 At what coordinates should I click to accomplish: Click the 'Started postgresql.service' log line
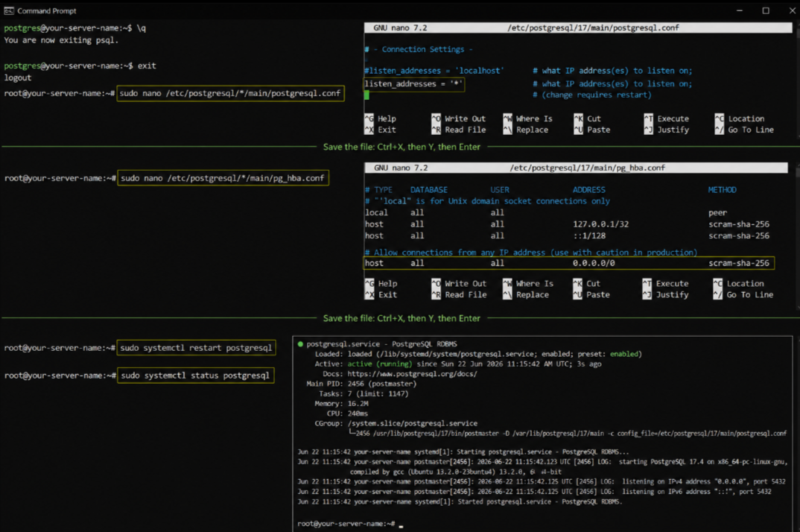460,502
